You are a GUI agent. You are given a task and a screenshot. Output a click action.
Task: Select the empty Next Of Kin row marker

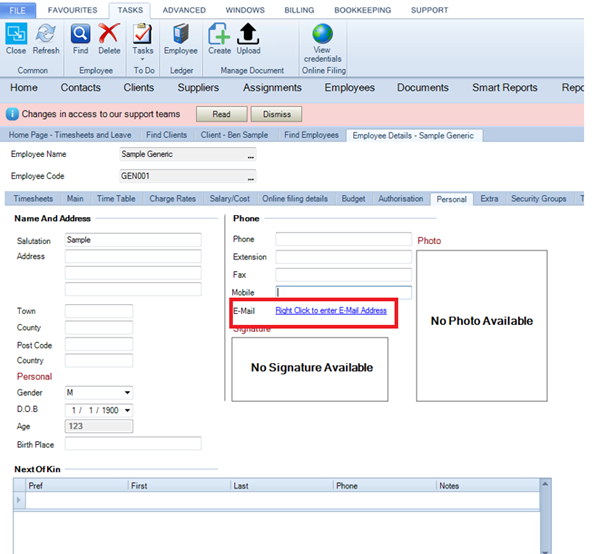pos(19,500)
